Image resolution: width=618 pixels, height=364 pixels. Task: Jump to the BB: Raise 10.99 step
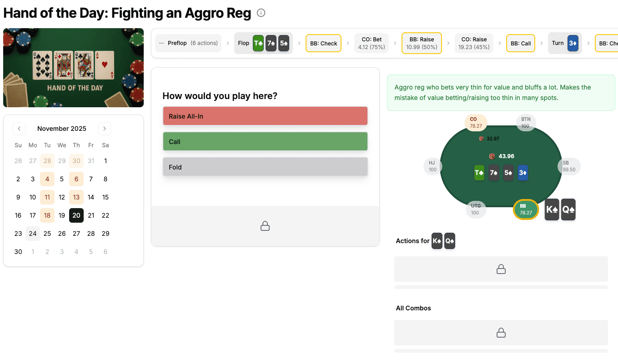[422, 43]
